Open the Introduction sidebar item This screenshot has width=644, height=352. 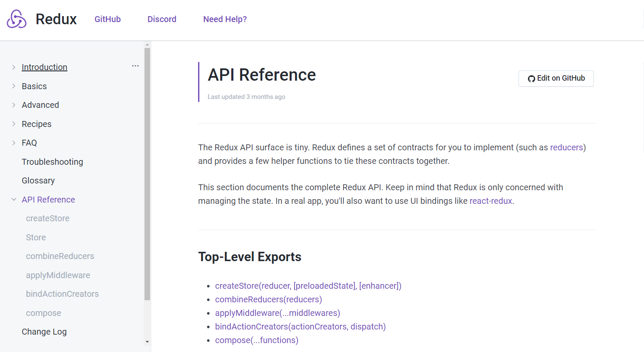point(45,67)
